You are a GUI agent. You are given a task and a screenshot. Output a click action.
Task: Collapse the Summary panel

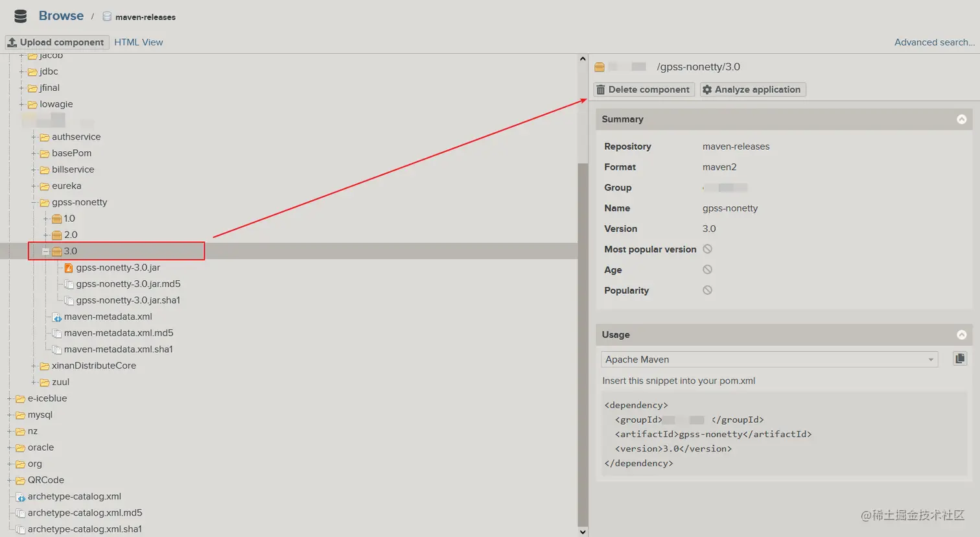962,119
